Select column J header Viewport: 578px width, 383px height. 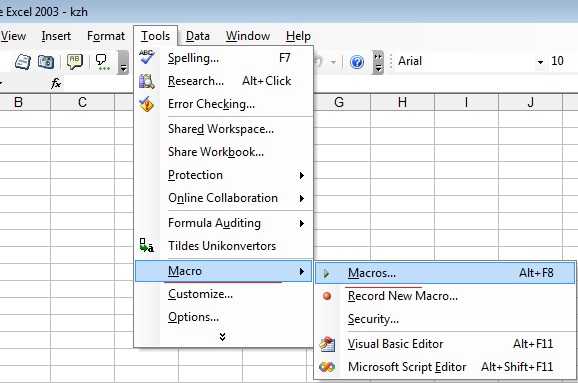pyautogui.click(x=530, y=102)
